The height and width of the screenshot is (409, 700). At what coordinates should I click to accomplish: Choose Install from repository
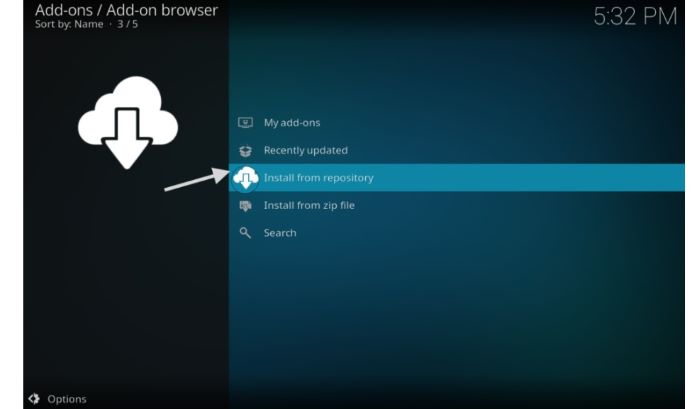click(x=457, y=178)
